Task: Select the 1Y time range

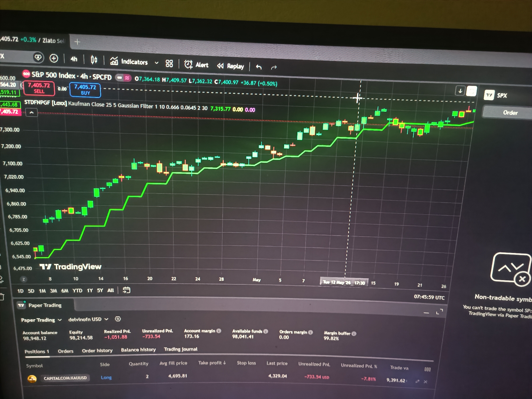Action: [90, 290]
